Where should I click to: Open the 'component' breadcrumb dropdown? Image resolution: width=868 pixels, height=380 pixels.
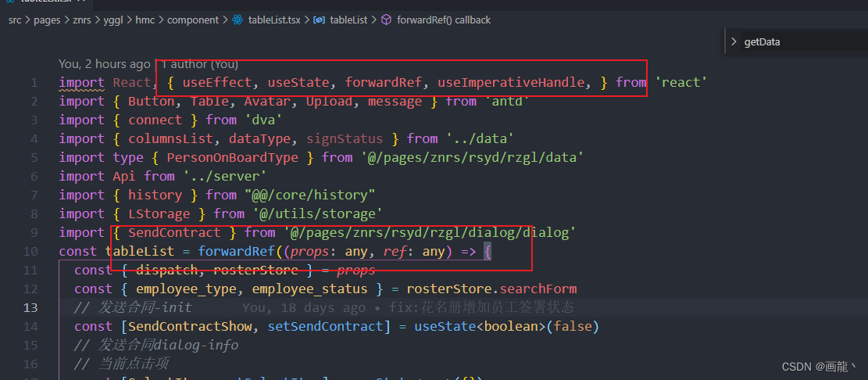(x=193, y=20)
